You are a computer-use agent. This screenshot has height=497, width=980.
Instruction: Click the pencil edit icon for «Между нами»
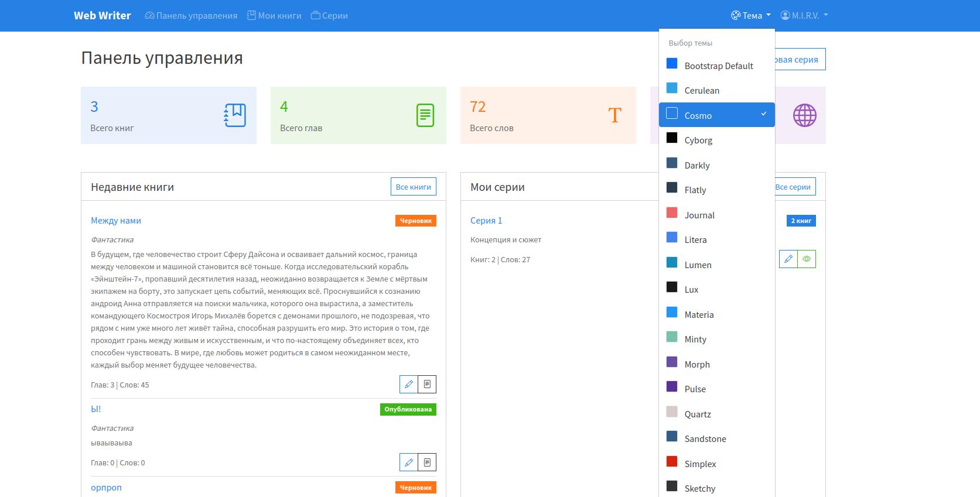408,385
